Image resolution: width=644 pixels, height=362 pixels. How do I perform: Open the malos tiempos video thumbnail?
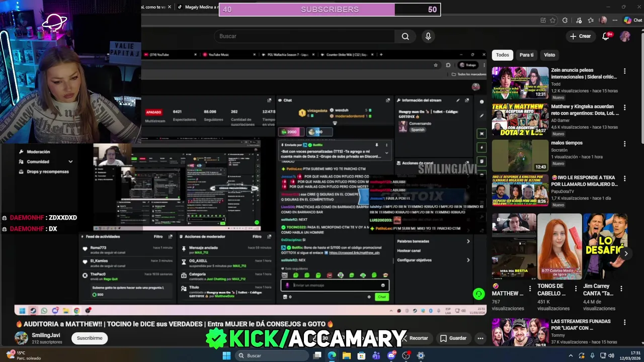click(x=520, y=155)
